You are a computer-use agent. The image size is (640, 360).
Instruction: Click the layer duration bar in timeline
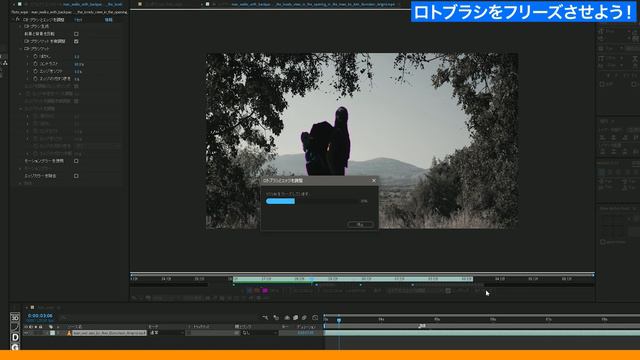(482, 333)
